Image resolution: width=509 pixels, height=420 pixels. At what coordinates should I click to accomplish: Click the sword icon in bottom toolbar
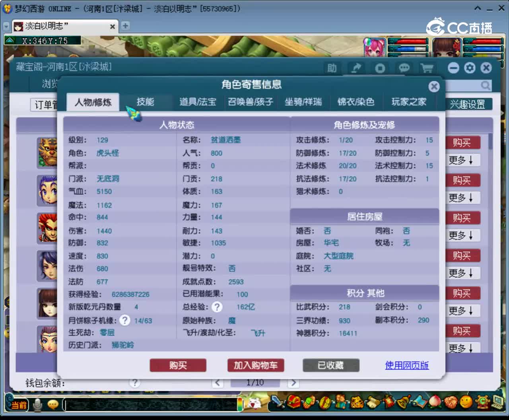[277, 402]
